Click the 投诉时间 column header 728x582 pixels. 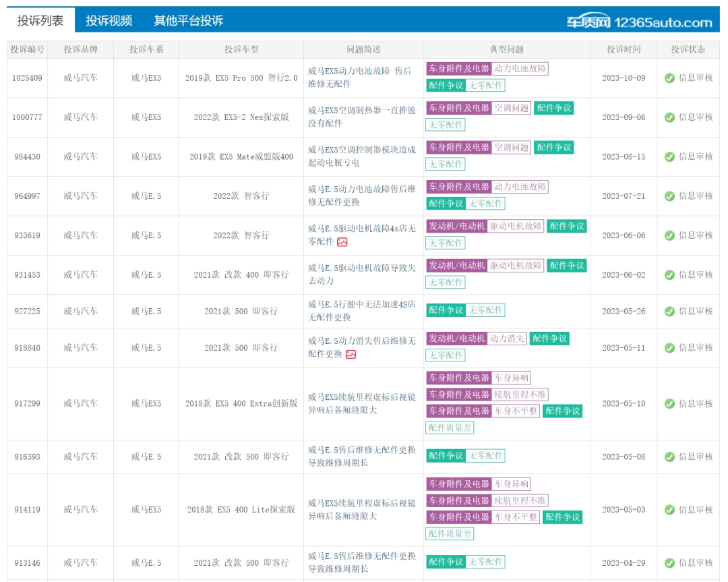[624, 50]
